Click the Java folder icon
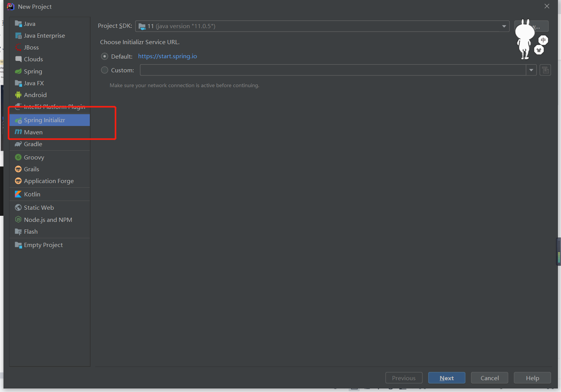Screen dimensions: 561x392 tap(18, 24)
